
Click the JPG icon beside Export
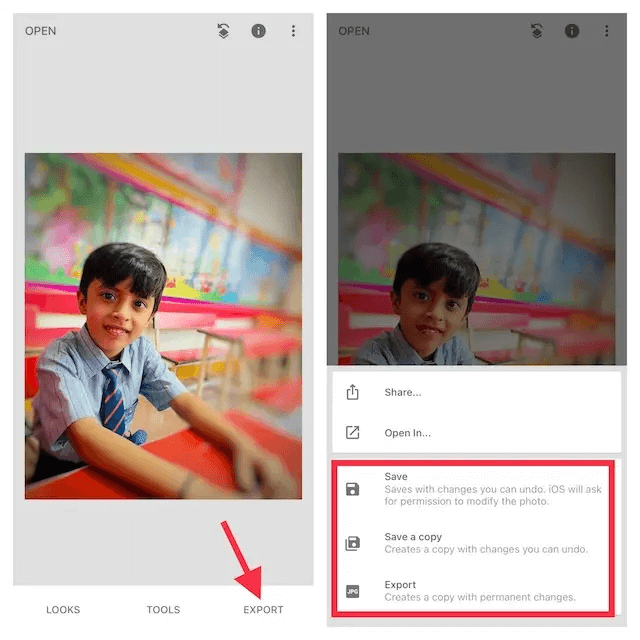tap(352, 591)
